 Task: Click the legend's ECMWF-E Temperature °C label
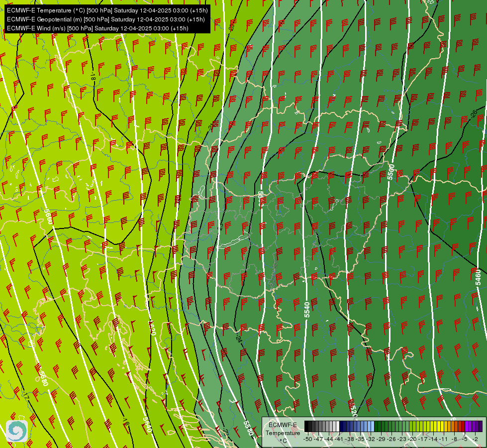(x=283, y=433)
